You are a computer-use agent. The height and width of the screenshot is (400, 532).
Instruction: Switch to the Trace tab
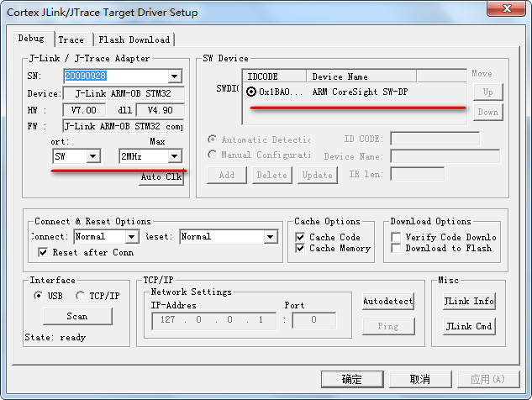[74, 39]
